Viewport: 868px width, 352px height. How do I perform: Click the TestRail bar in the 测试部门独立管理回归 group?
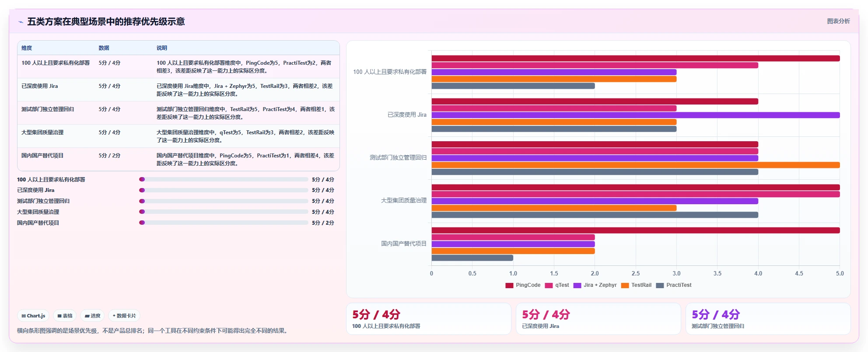pyautogui.click(x=636, y=165)
